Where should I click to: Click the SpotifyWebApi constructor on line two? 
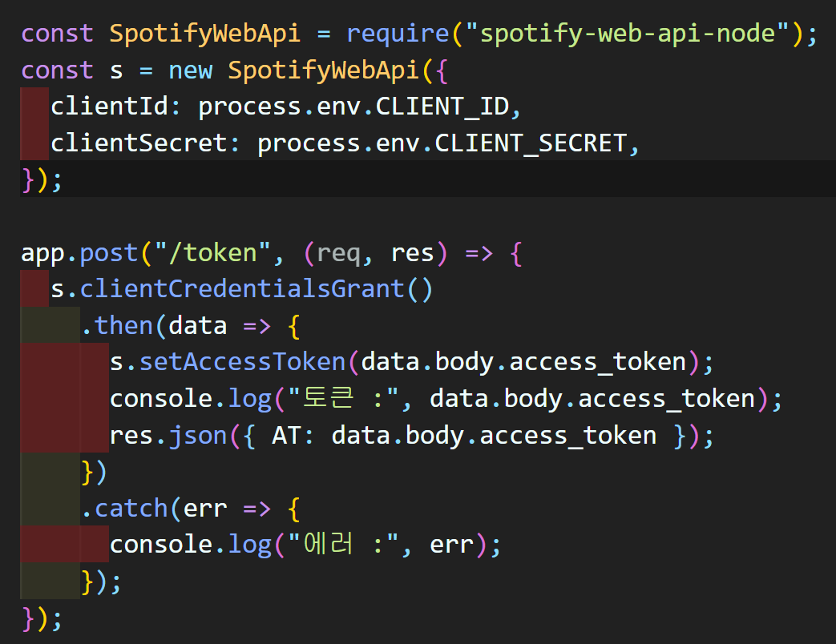(x=323, y=70)
